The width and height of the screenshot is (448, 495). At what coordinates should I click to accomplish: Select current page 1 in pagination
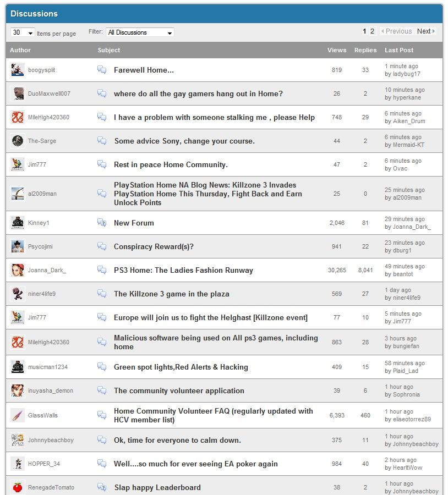[364, 31]
